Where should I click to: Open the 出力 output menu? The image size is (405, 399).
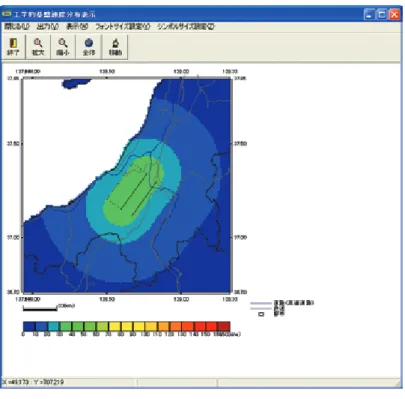(48, 27)
